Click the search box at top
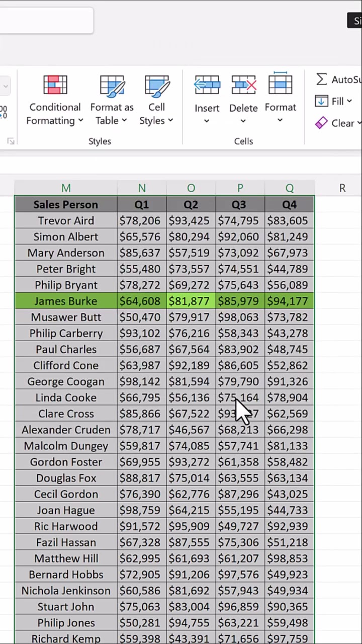The height and width of the screenshot is (644, 362). click(x=45, y=21)
